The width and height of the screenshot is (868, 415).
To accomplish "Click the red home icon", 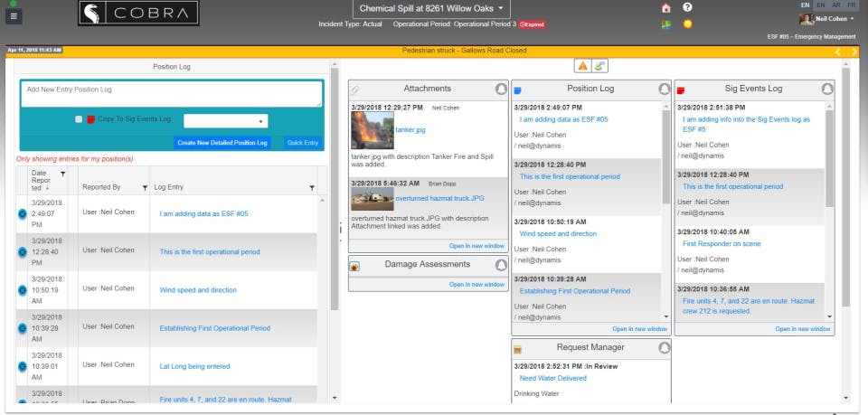I will pos(666,8).
